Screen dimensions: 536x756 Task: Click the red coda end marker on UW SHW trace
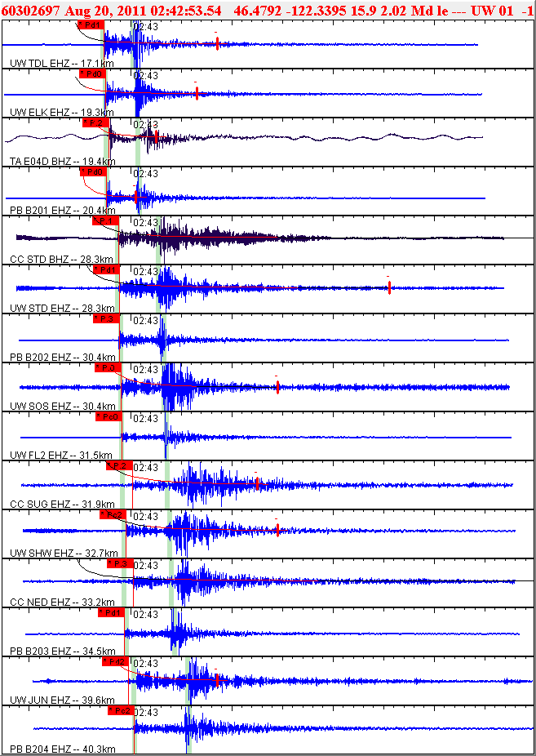click(x=278, y=529)
